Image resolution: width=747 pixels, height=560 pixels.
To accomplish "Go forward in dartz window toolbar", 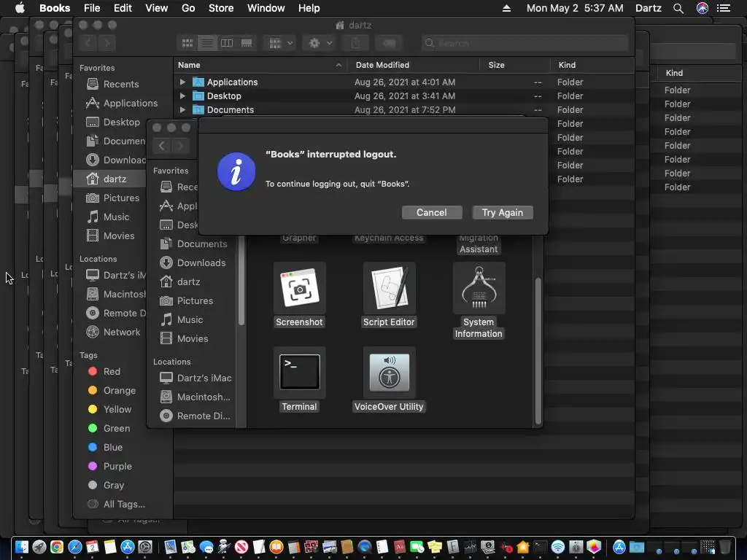I will (x=107, y=43).
